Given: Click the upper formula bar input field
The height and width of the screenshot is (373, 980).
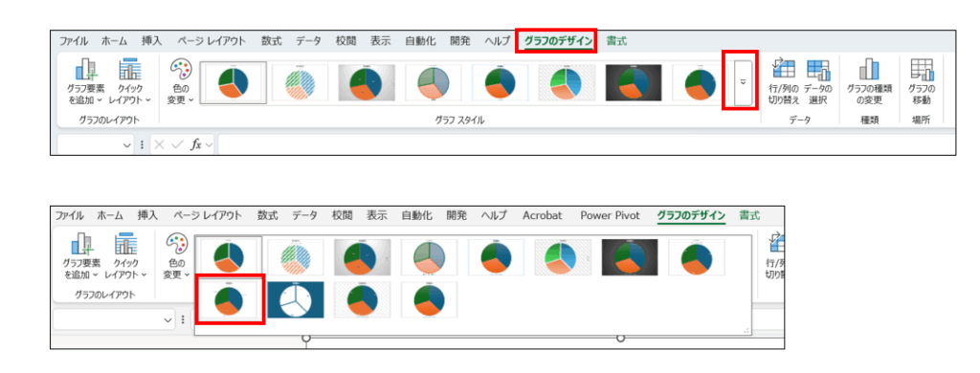Looking at the screenshot, I should coord(587,145).
